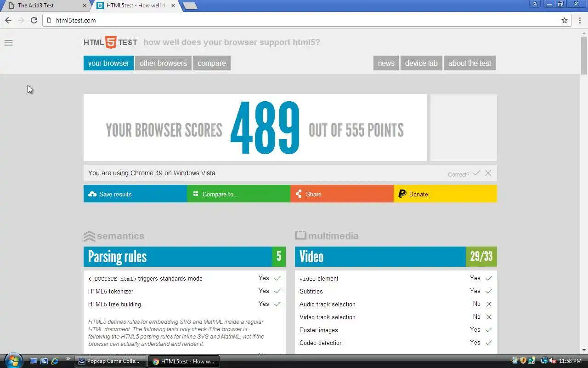The width and height of the screenshot is (588, 368).
Task: Select the HTML5test browser tab
Action: (136, 6)
